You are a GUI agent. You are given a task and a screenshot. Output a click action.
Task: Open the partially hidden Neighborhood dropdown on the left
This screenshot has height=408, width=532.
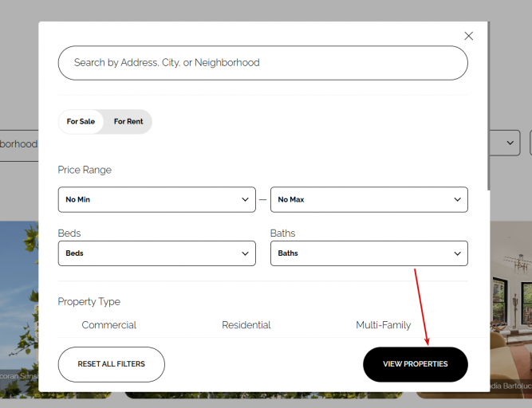click(18, 144)
